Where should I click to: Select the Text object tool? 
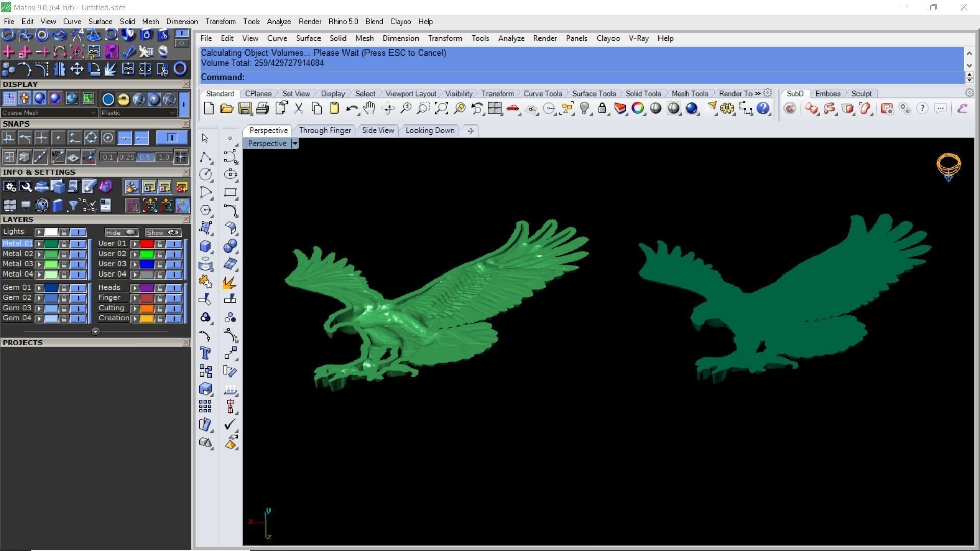pyautogui.click(x=205, y=353)
